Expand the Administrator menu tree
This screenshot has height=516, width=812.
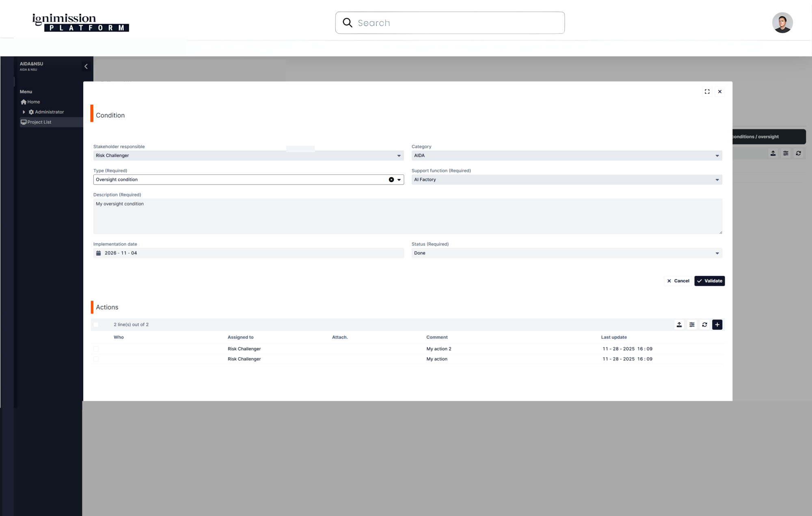point(24,112)
